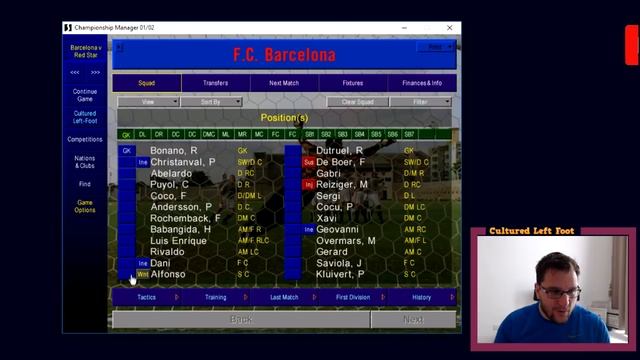Click the Back button
This screenshot has height=360, width=640.
tap(241, 319)
